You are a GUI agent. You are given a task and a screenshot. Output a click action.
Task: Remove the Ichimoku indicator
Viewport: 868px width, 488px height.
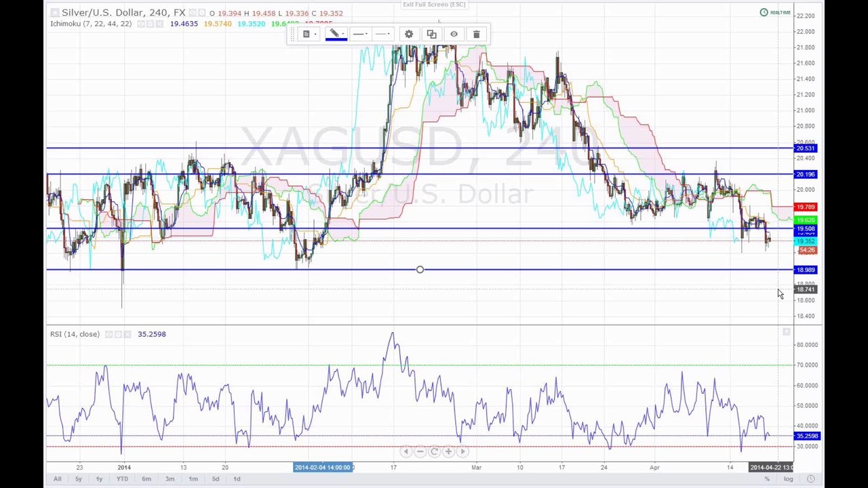pos(159,24)
